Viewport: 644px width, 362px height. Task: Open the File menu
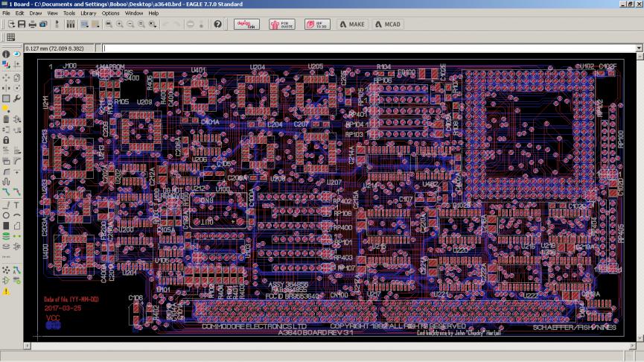(6, 13)
